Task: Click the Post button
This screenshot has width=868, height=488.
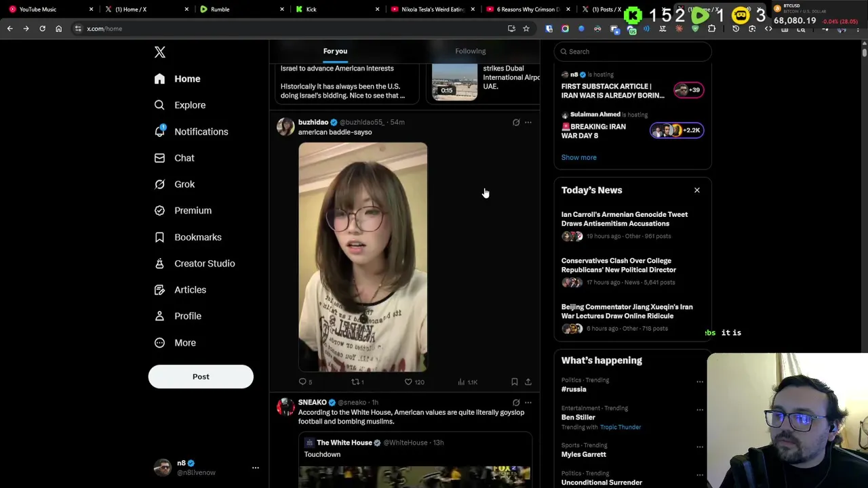Action: (201, 377)
